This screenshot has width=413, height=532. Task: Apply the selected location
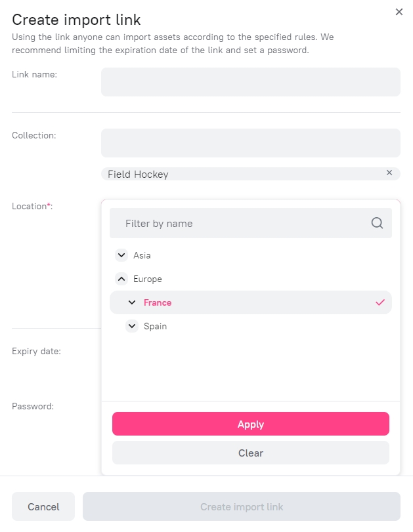[x=251, y=424]
